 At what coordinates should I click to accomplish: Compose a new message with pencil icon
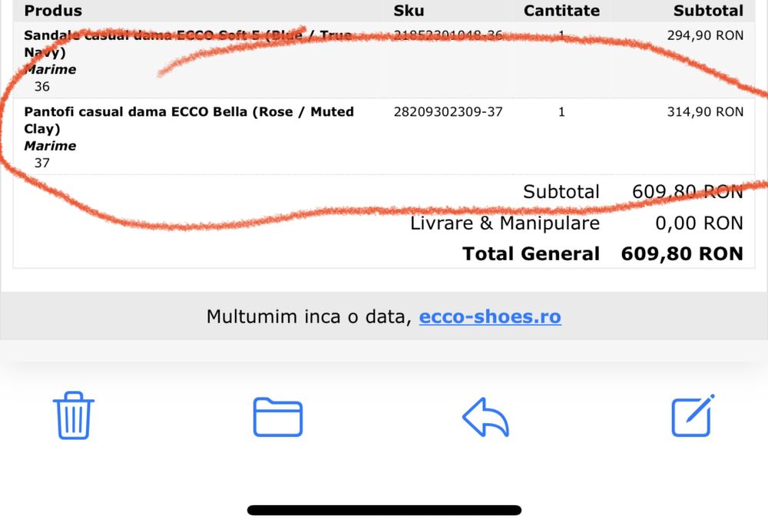coord(693,415)
